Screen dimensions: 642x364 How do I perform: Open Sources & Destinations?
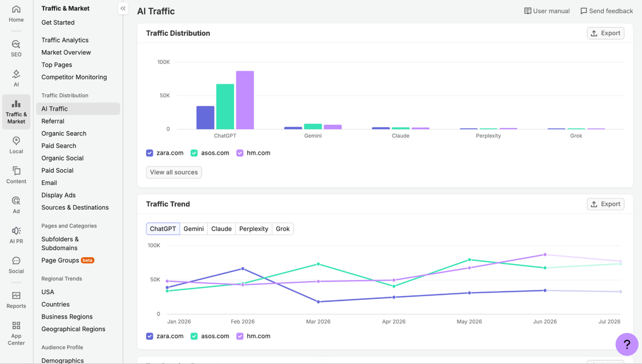(75, 207)
